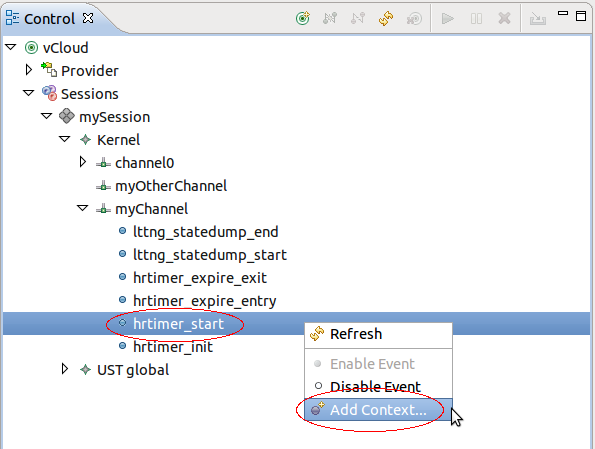
Task: Expand the channel0 node
Action: pyautogui.click(x=82, y=162)
